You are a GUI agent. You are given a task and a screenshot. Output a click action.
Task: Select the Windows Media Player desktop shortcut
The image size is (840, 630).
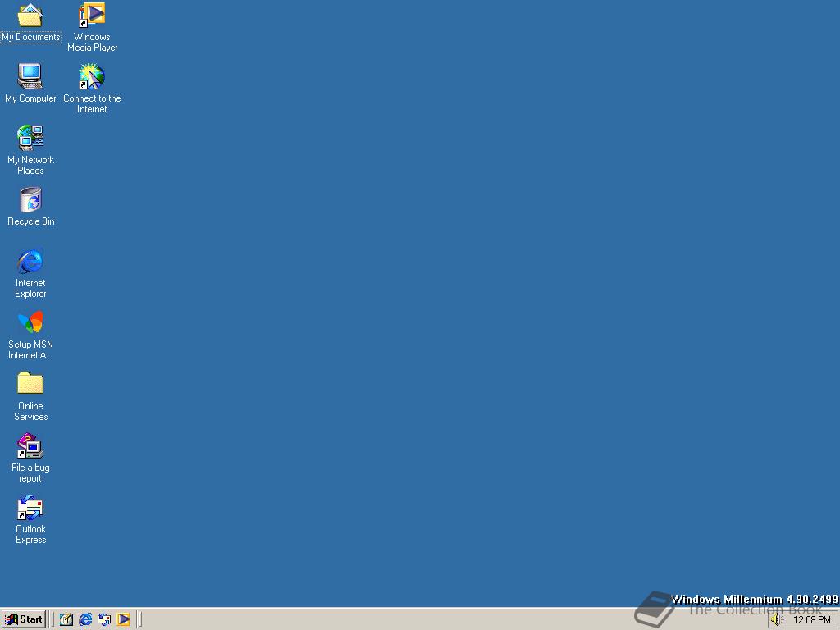(x=92, y=27)
